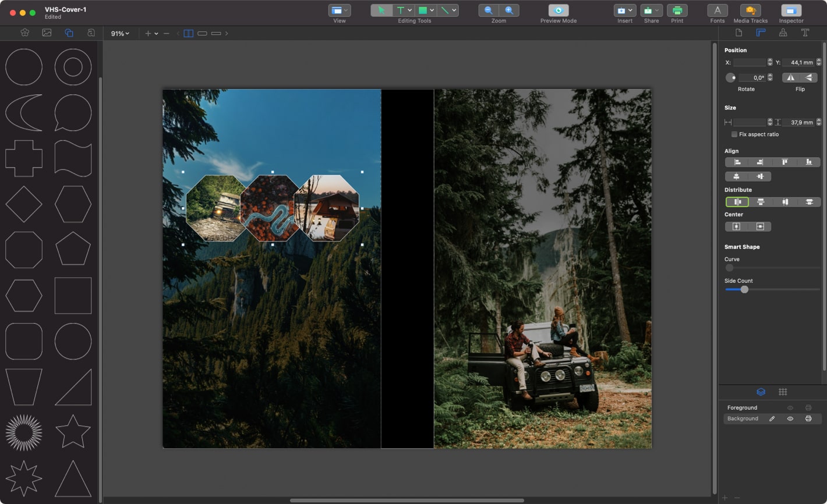827x504 pixels.
Task: Click the Side Count slider handle
Action: coord(744,289)
